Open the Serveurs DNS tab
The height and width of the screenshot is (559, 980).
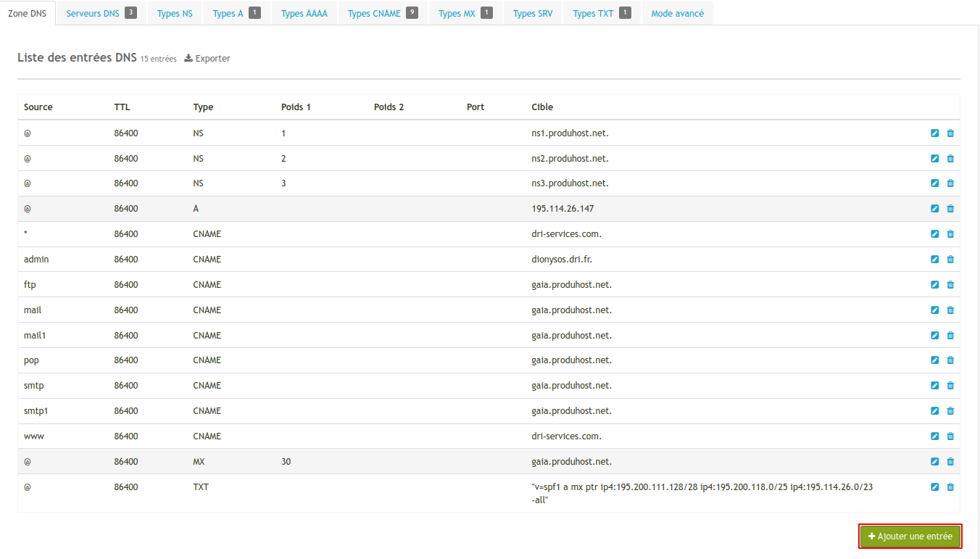coord(101,13)
